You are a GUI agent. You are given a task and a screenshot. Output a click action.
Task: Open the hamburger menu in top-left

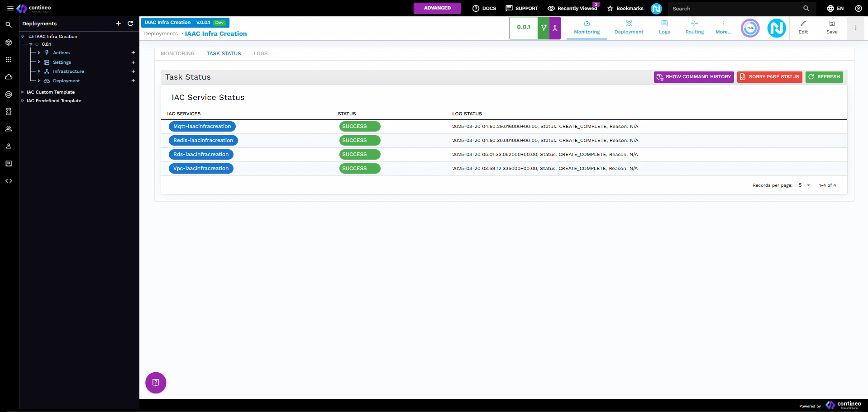tap(10, 8)
